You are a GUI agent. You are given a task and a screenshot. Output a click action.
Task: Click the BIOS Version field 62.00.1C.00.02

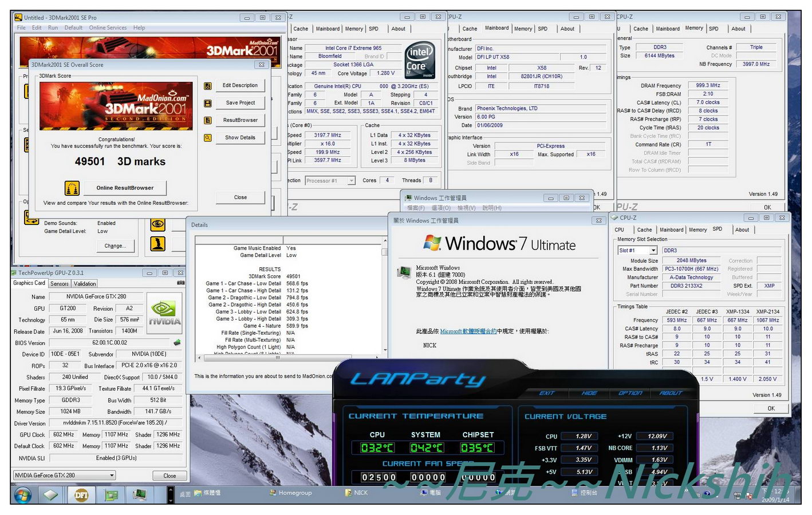point(110,343)
